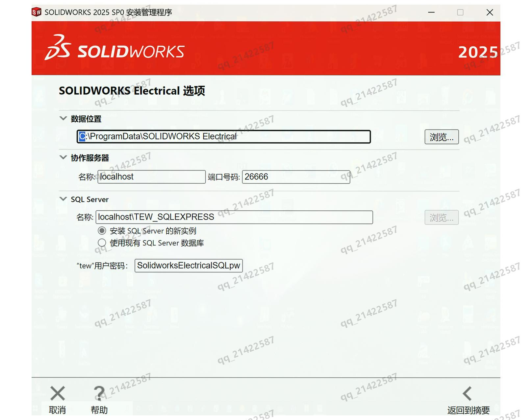Select 使用现有 SQL Server 数据库 radio button
Screen dimensions: 532x420
(x=102, y=243)
